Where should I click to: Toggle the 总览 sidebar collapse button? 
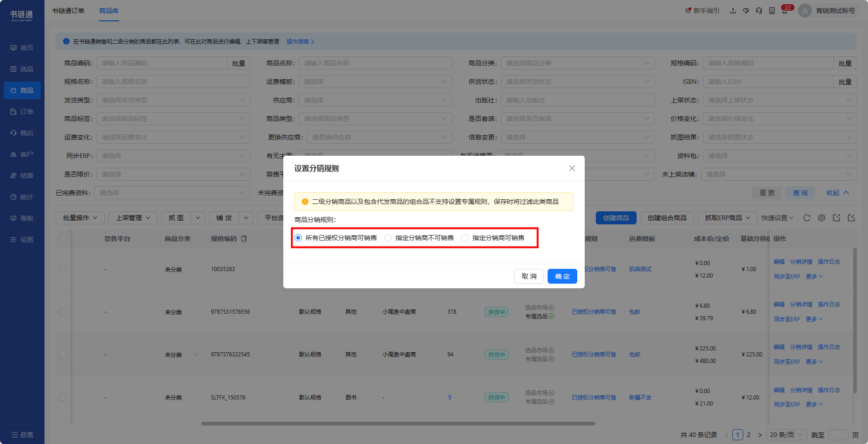[x=22, y=435]
